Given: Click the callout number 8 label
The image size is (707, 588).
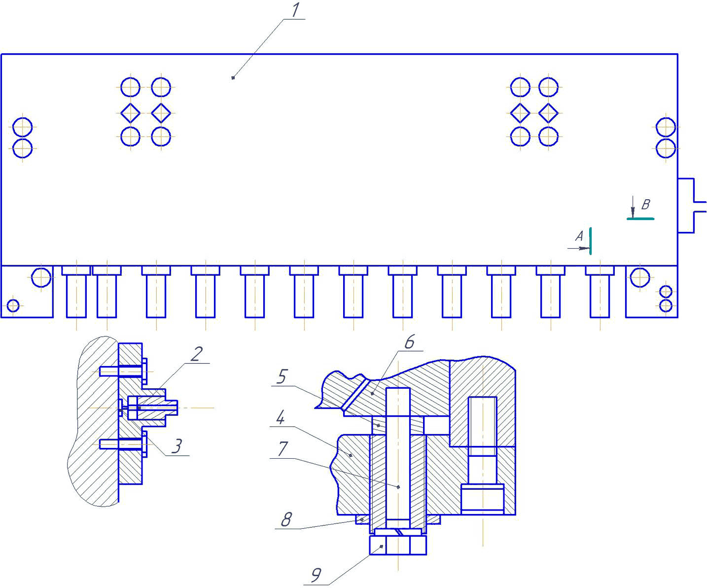Looking at the screenshot, I should point(286,520).
